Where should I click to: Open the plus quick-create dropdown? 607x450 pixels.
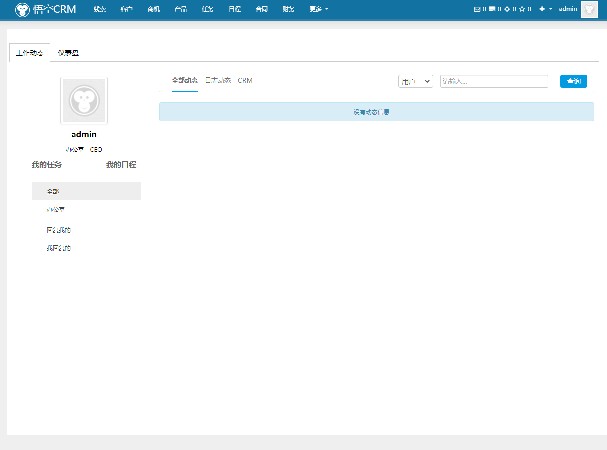545,9
